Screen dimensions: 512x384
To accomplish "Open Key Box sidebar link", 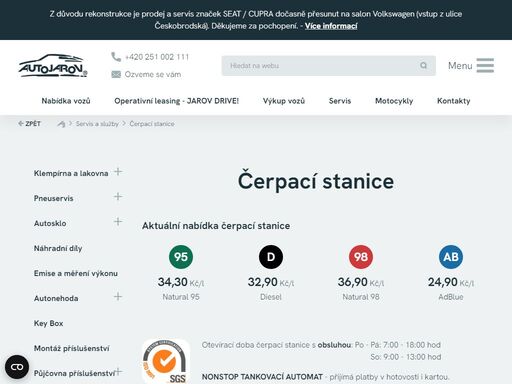I will click(x=49, y=323).
